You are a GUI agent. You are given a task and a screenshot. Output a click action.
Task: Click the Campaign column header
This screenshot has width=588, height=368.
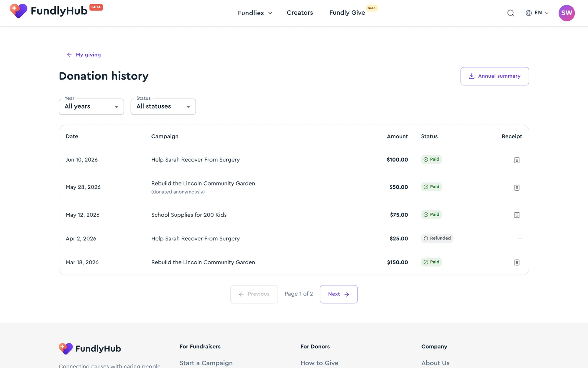(165, 137)
